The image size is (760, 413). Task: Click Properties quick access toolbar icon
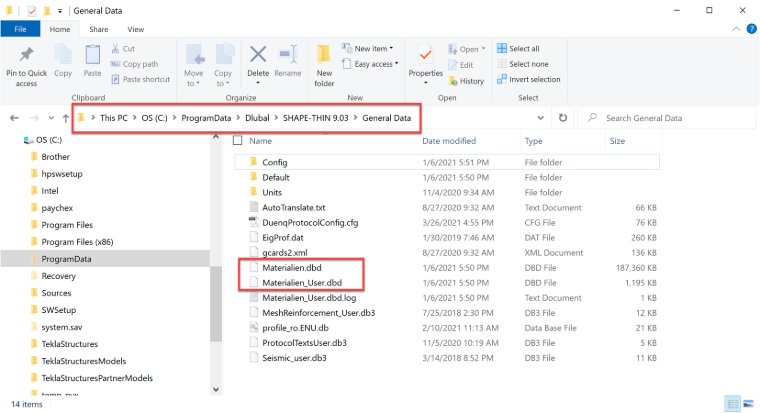pos(32,11)
